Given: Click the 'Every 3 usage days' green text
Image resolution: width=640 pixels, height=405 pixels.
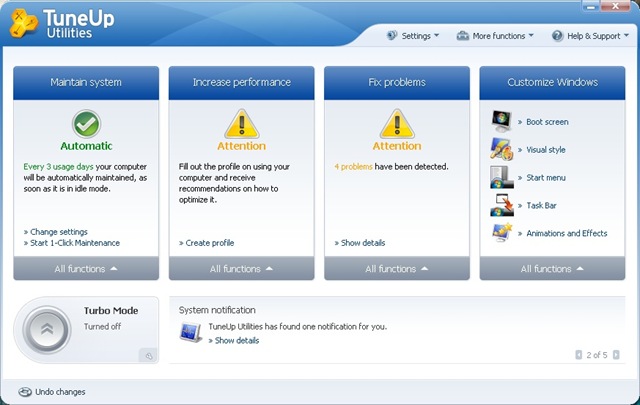Looking at the screenshot, I should point(58,167).
